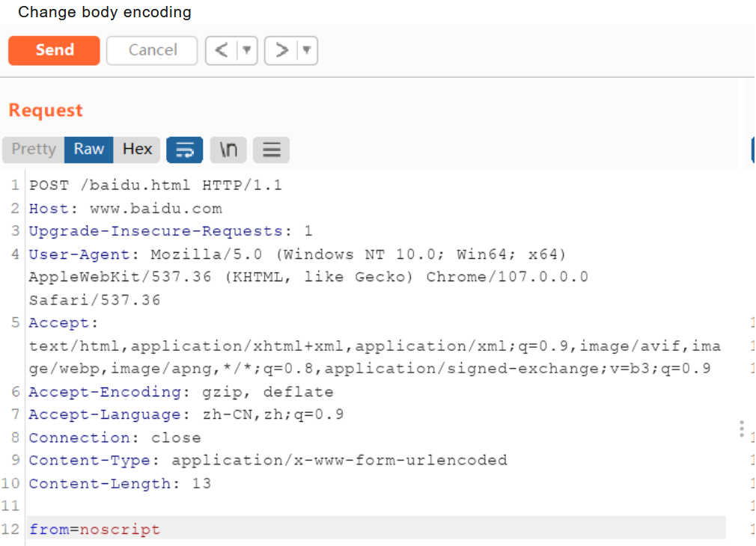Click the Accept-Language header line
This screenshot has height=546, width=756.
[186, 415]
